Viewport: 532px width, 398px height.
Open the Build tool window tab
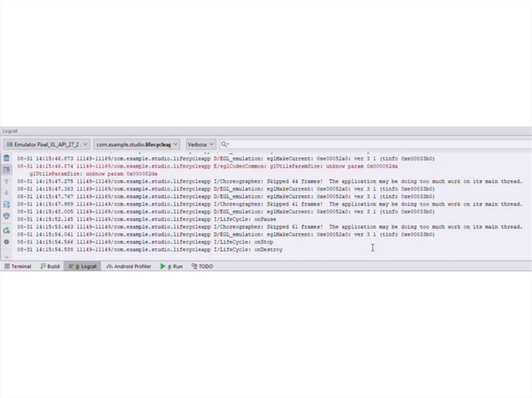(50, 267)
